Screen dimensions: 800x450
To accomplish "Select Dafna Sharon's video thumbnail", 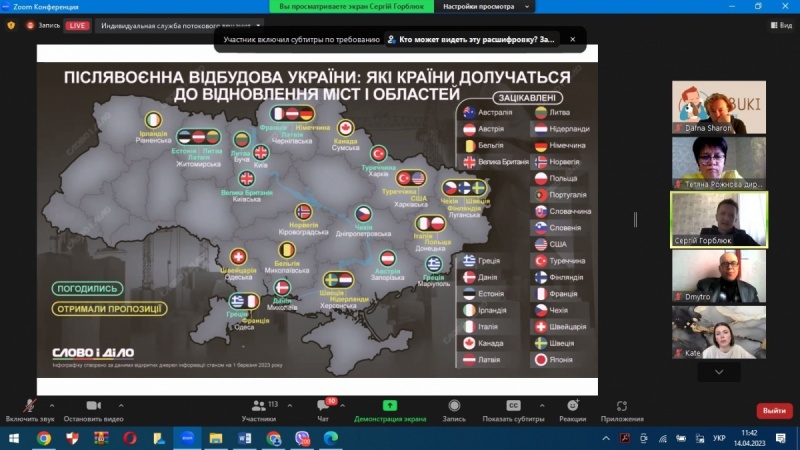I will [x=718, y=108].
